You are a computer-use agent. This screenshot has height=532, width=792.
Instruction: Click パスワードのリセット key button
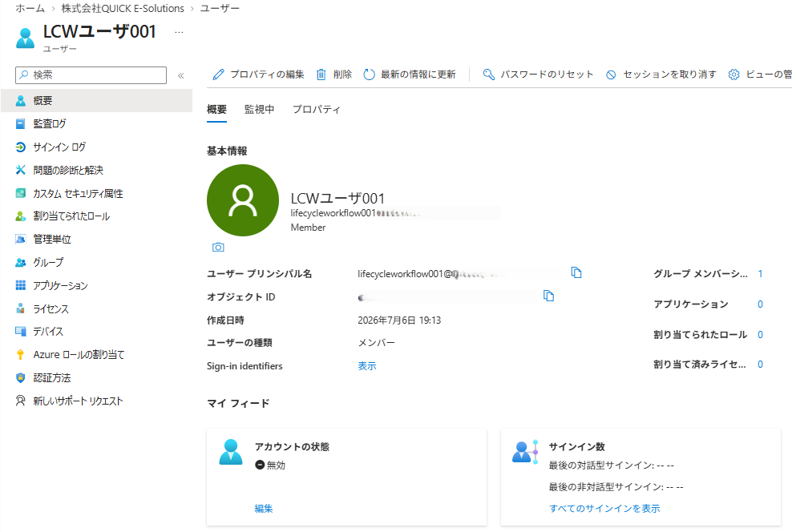pyautogui.click(x=538, y=75)
